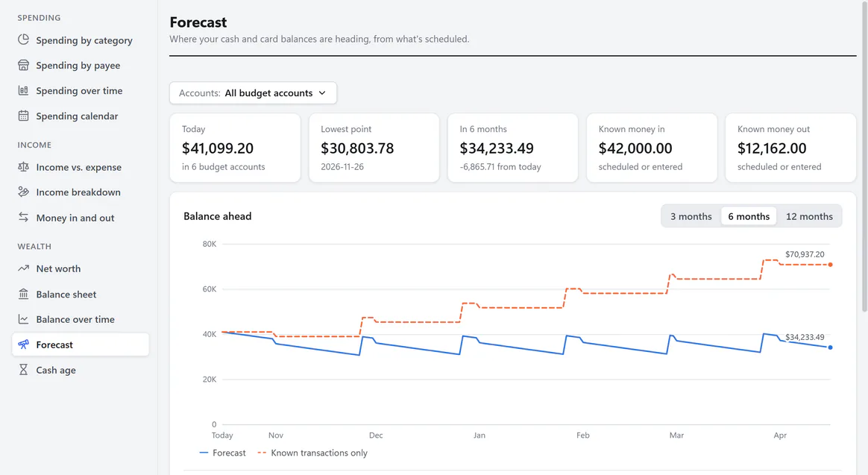This screenshot has height=475, width=868.
Task: Open the Net worth report
Action: 81,268
